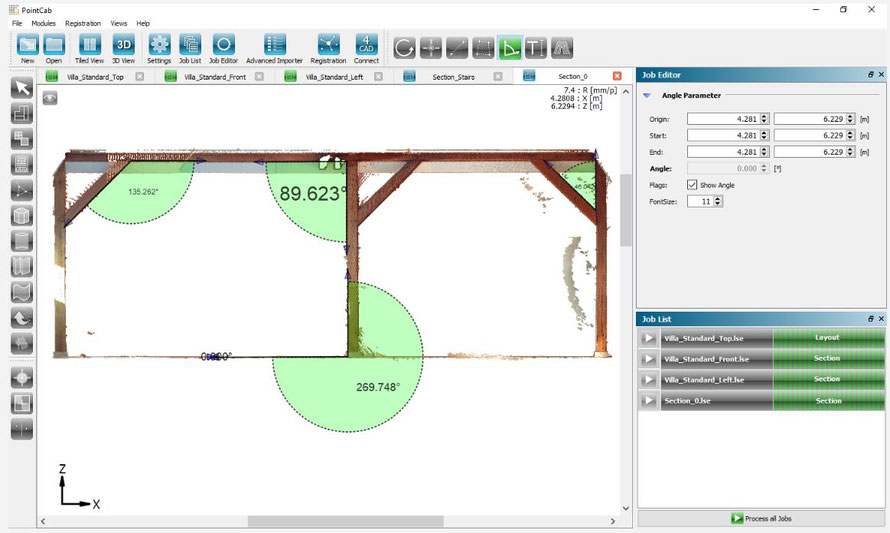Click the End X value stepper
This screenshot has height=533, width=890.
click(764, 152)
